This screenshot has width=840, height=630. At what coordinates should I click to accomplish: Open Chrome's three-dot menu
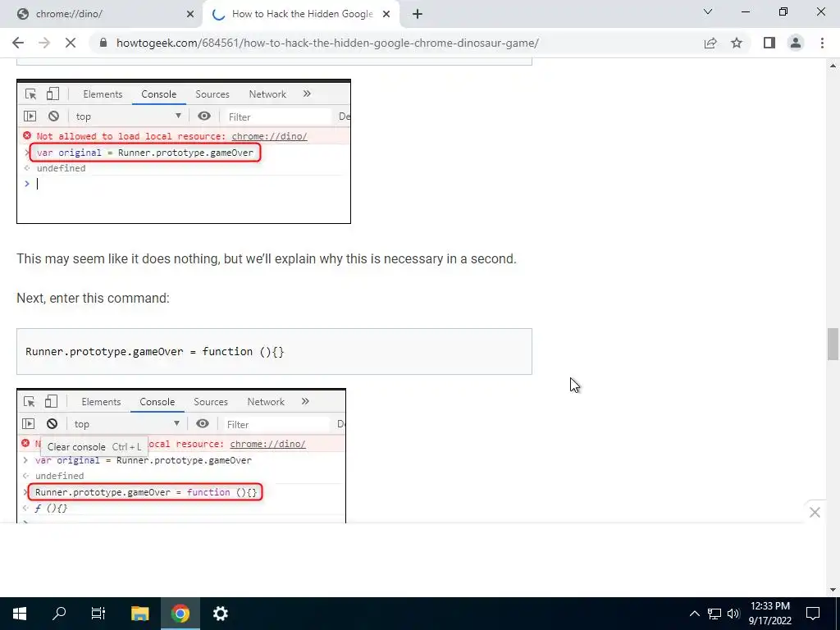tap(822, 43)
